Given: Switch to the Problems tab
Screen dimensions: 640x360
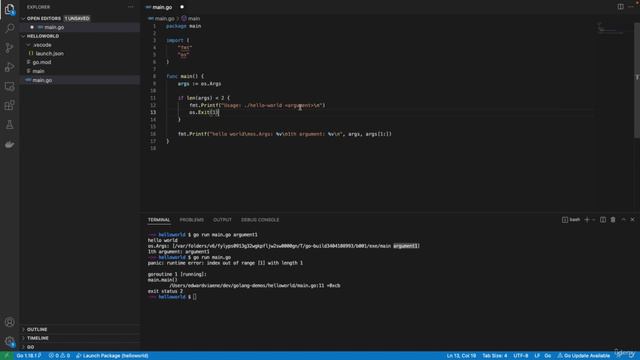Looking at the screenshot, I should point(191,220).
